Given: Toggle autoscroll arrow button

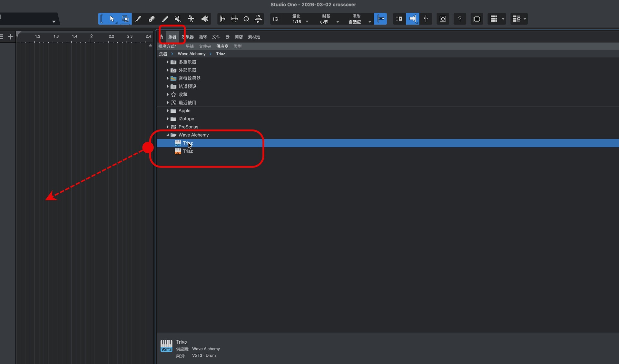Looking at the screenshot, I should (412, 19).
